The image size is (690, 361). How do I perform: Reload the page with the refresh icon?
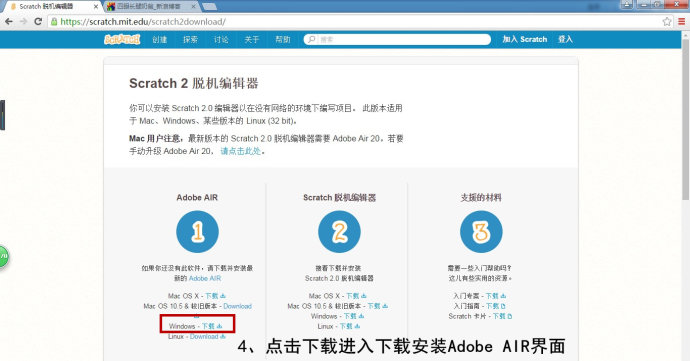tap(38, 22)
